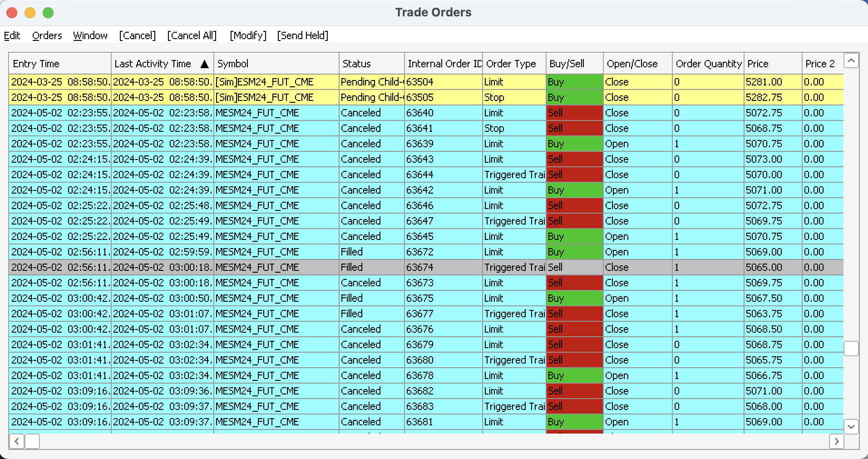The image size is (868, 459).
Task: Select order ID 63683
Action: pos(426,406)
